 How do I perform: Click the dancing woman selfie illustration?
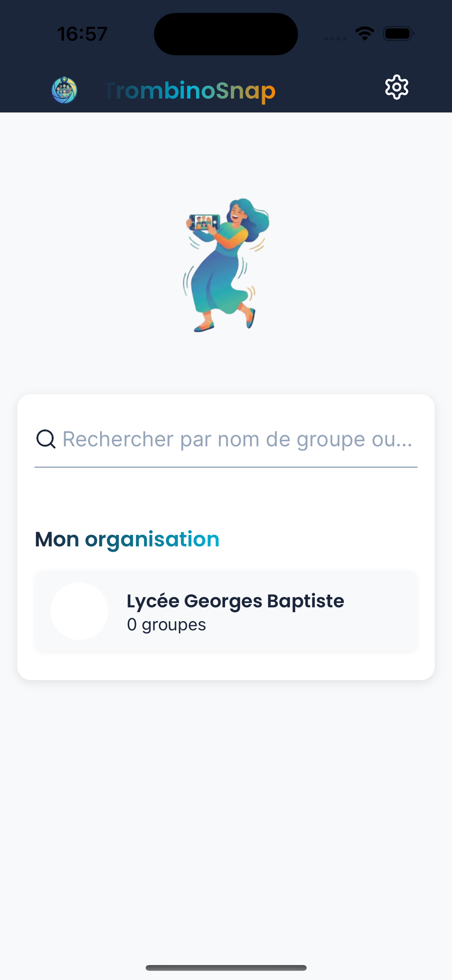(226, 265)
